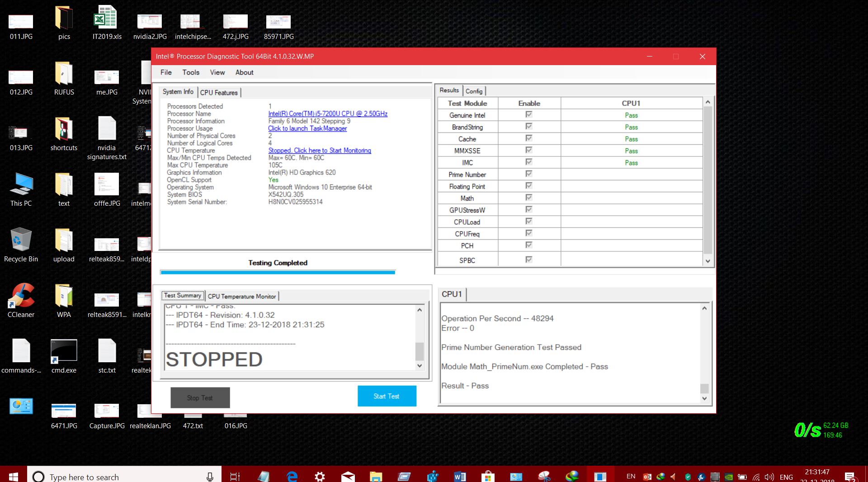This screenshot has width=868, height=482.
Task: Open CPU Temperature Monitor tab
Action: pyautogui.click(x=242, y=297)
